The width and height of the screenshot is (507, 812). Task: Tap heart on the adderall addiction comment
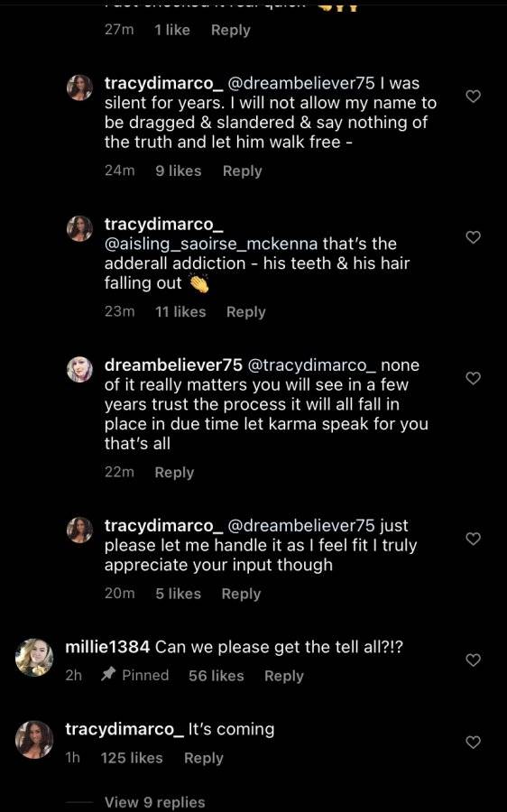coord(474,237)
